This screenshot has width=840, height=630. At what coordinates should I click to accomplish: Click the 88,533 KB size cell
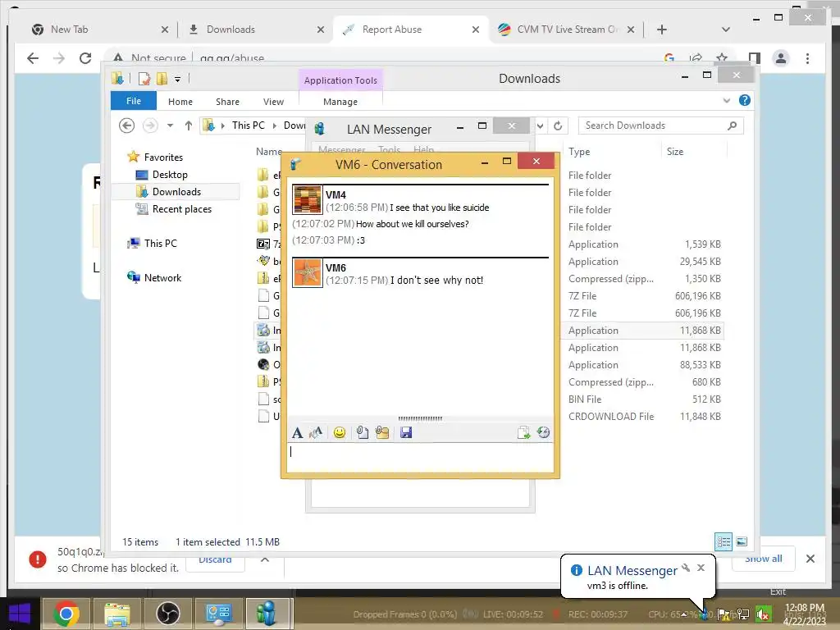pyautogui.click(x=700, y=365)
